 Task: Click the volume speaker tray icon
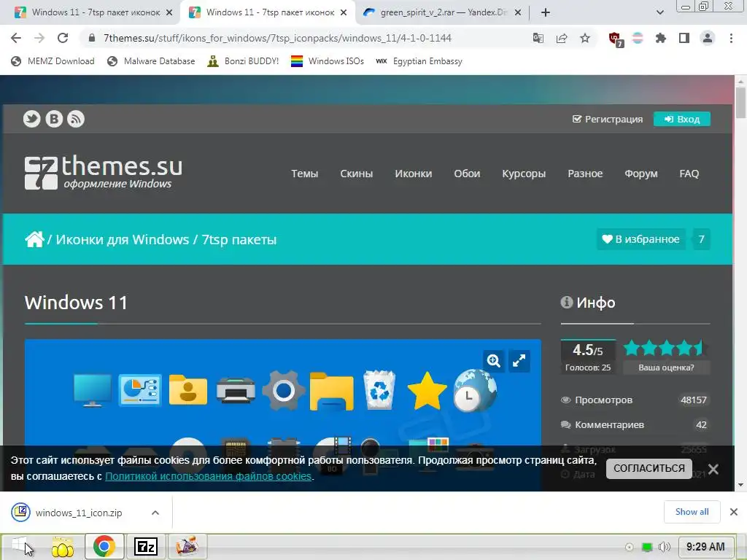[664, 547]
